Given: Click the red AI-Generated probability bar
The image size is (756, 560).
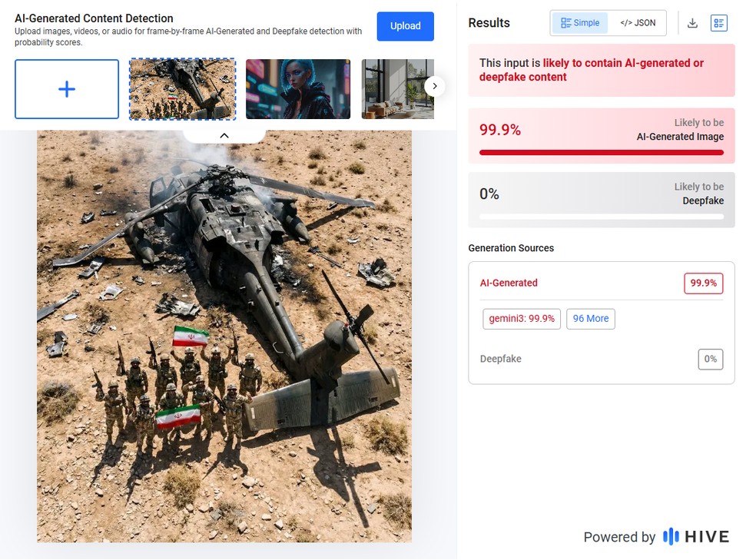Looking at the screenshot, I should [601, 152].
